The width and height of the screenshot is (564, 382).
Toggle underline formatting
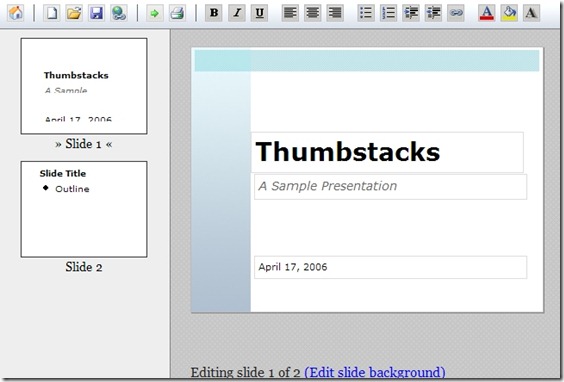point(259,13)
